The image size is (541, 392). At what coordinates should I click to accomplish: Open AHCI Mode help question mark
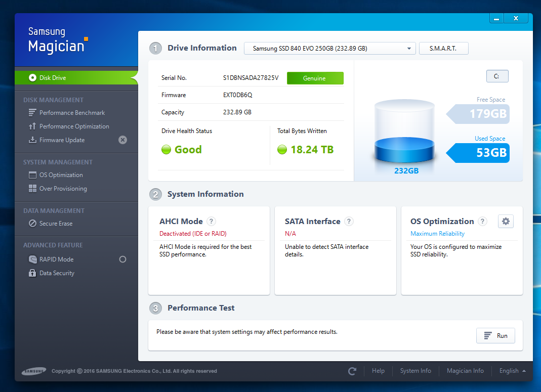point(211,222)
